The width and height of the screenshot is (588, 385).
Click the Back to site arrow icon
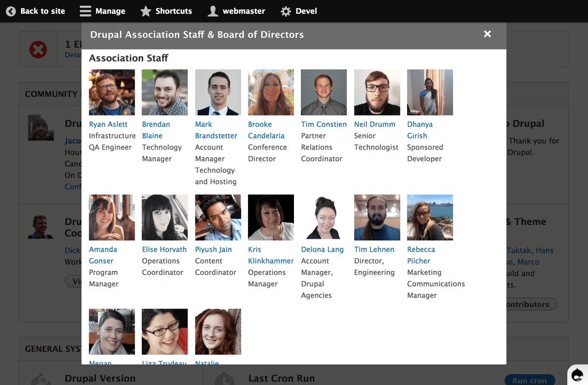[11, 11]
